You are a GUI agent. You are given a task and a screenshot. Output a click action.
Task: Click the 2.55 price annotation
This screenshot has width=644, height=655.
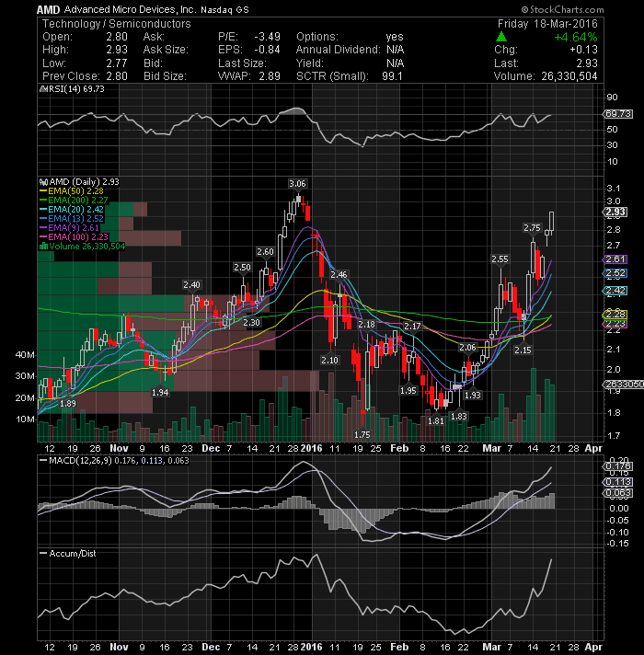click(x=500, y=259)
